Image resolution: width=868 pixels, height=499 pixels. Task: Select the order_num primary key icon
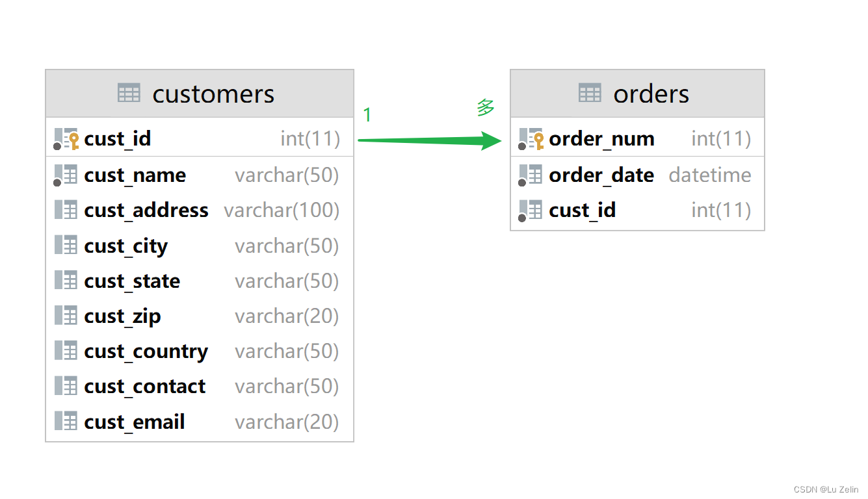531,139
